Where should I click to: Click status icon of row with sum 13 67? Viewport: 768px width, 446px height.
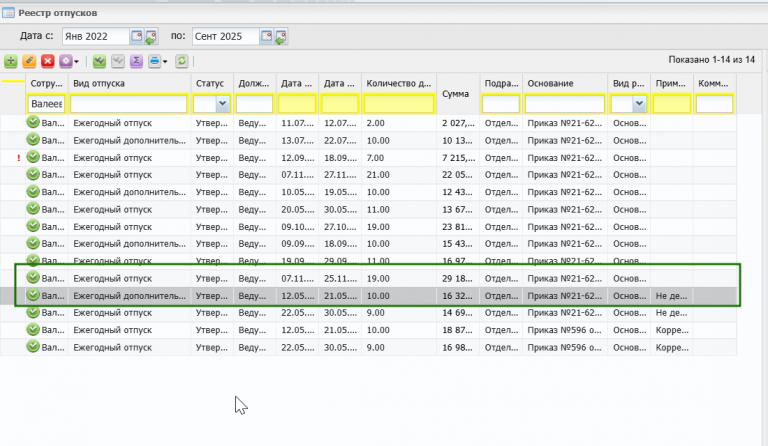(33, 209)
